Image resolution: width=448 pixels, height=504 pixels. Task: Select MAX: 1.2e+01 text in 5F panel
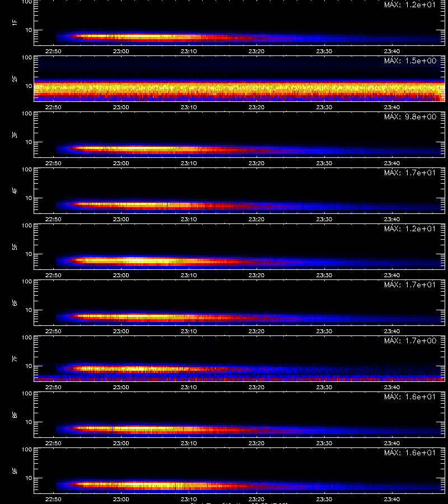click(410, 228)
